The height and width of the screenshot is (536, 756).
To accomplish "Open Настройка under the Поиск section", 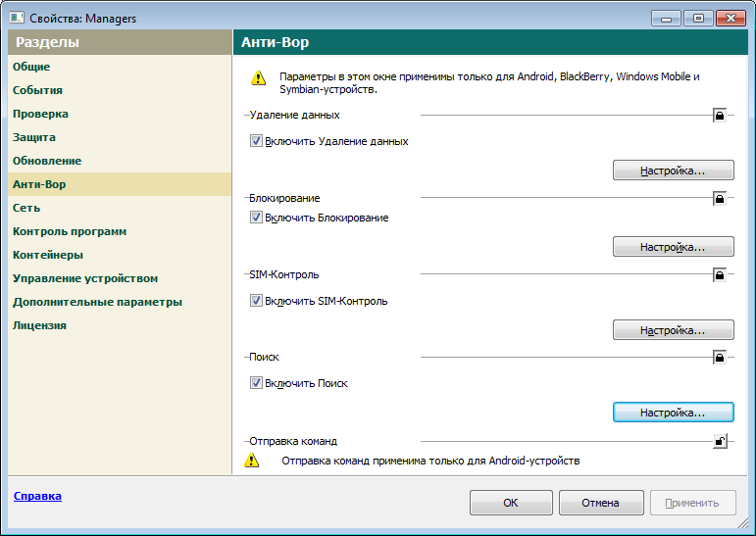I will coord(673,413).
